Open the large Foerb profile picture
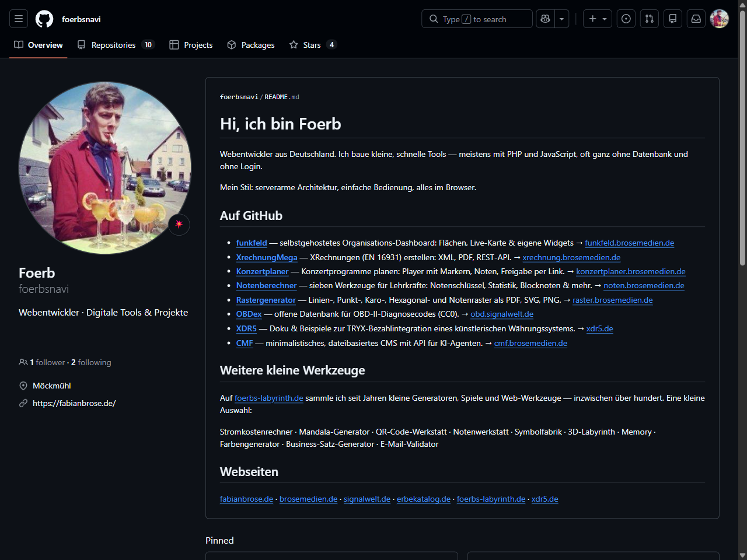Screen dimensions: 747x560 (105, 168)
